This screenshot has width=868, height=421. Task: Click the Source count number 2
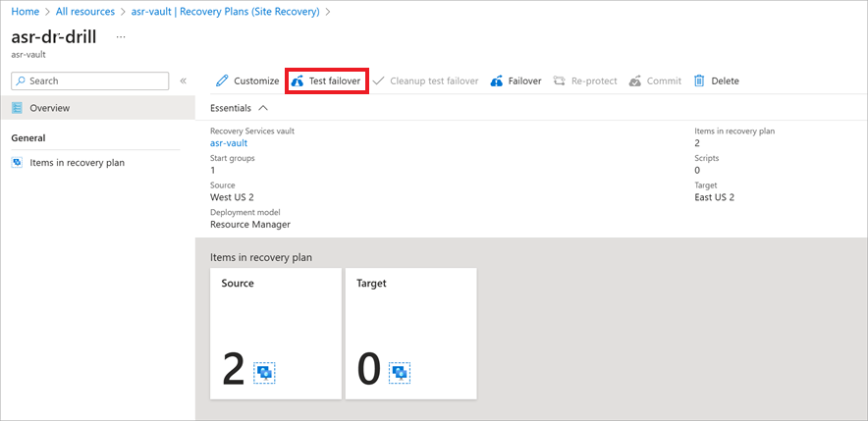tap(233, 370)
